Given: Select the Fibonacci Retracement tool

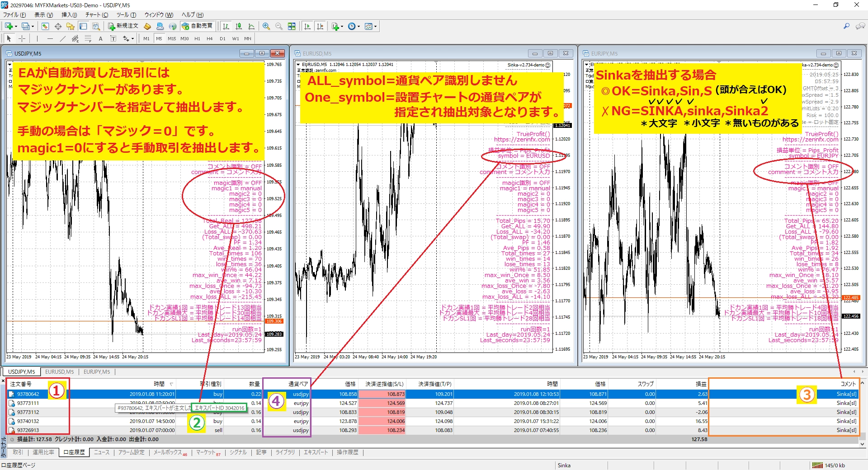Looking at the screenshot, I should [x=88, y=38].
